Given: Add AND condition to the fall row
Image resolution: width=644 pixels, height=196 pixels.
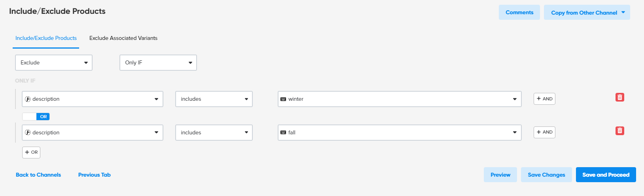Looking at the screenshot, I should click(x=544, y=132).
